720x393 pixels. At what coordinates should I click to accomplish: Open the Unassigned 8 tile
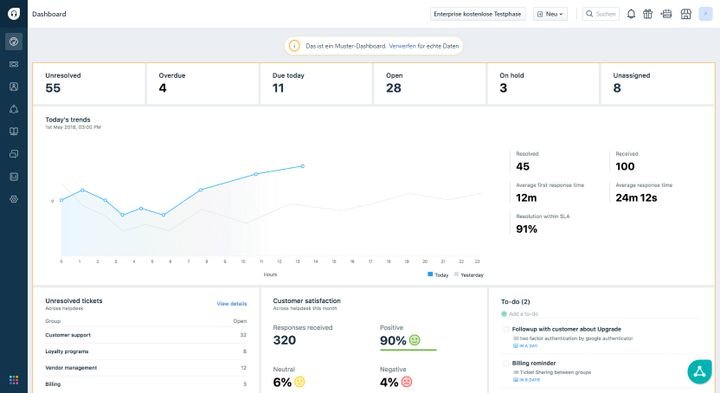click(x=657, y=84)
